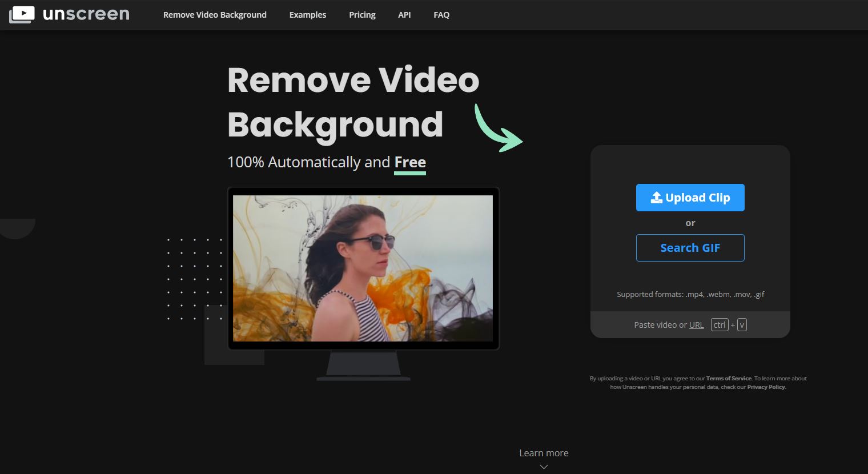
Task: Click the unscreen wordmark in header
Action: point(86,14)
